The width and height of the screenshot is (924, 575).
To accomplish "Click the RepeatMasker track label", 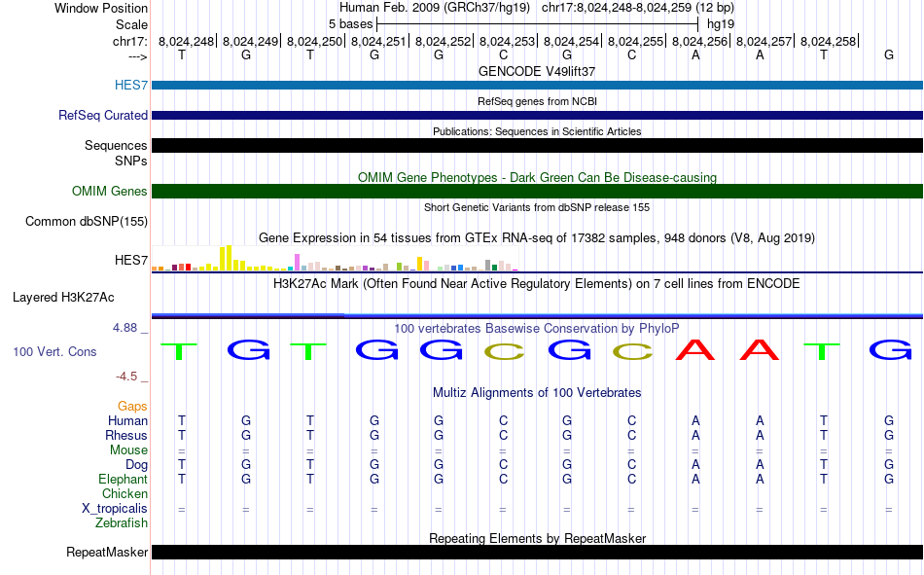I will (107, 552).
